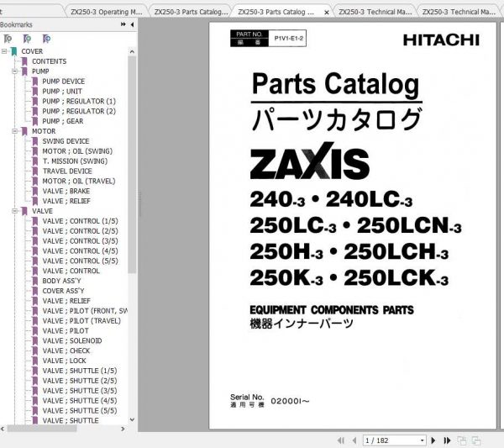Image resolution: width=504 pixels, height=448 pixels.
Task: Click the COVER bookmark icon
Action: pos(13,51)
